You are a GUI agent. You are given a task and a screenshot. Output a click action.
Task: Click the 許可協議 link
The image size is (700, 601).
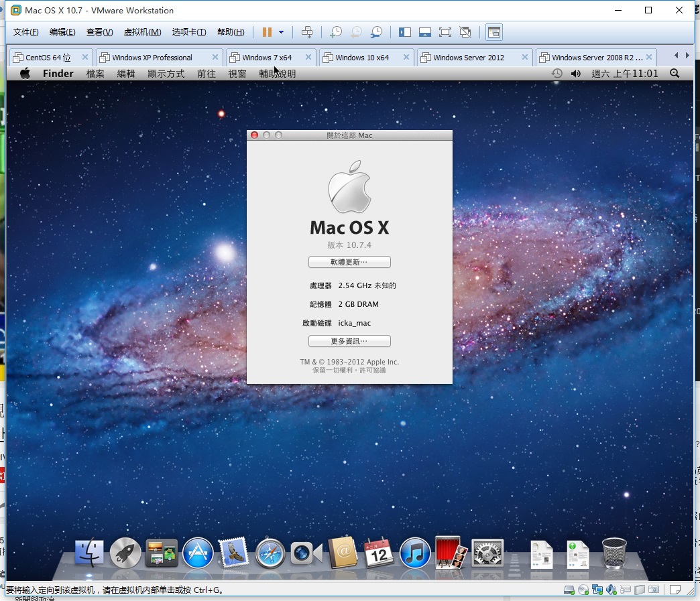point(373,371)
